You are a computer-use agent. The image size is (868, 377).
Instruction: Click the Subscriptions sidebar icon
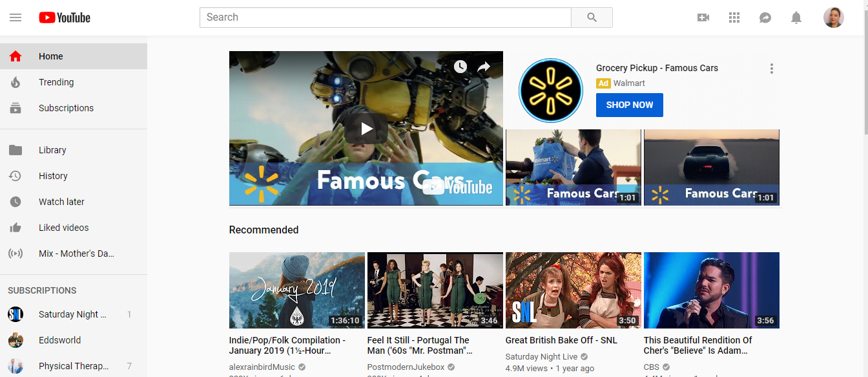15,108
